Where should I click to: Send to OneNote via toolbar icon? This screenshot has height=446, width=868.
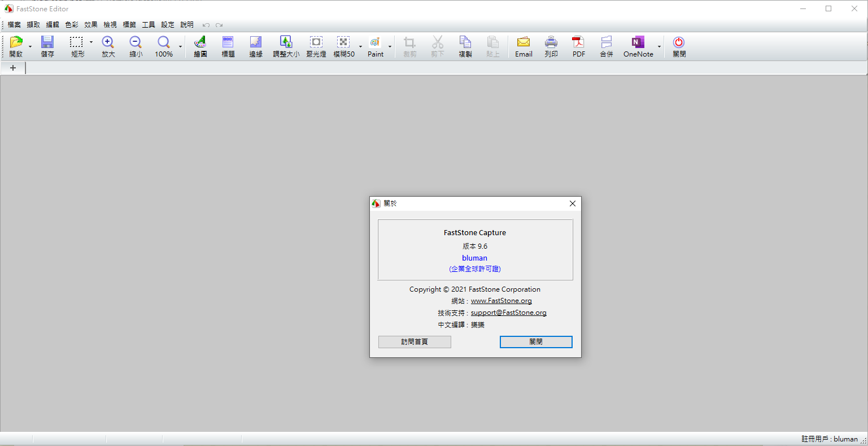(x=638, y=43)
